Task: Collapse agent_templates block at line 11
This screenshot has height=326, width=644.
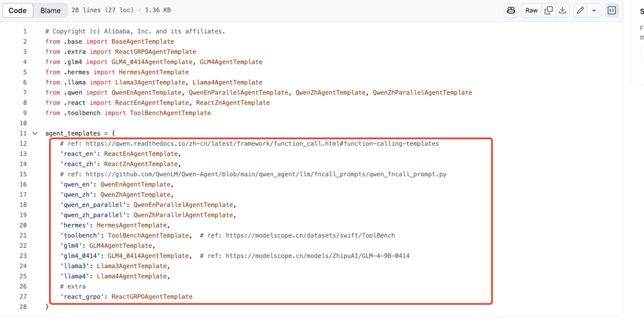Action: click(x=35, y=133)
